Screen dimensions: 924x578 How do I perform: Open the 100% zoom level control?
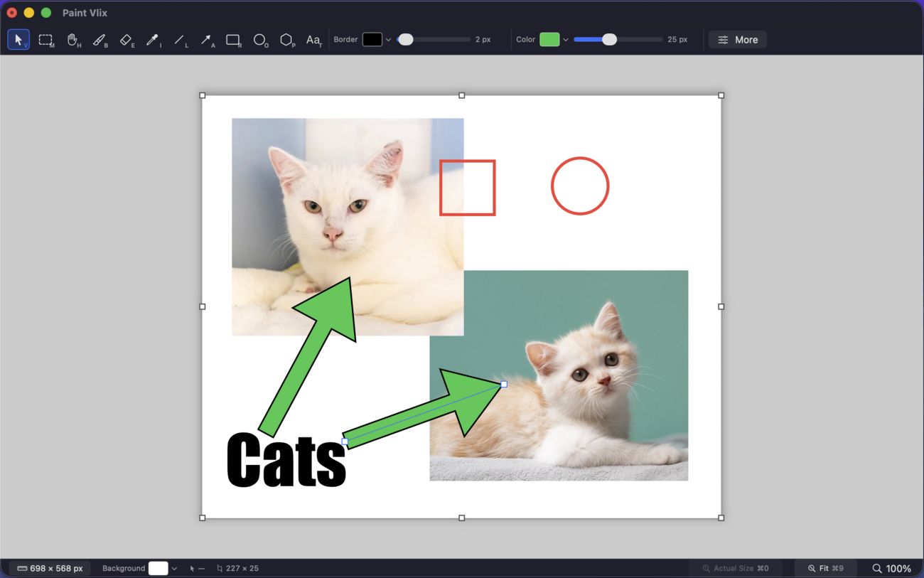tap(892, 568)
